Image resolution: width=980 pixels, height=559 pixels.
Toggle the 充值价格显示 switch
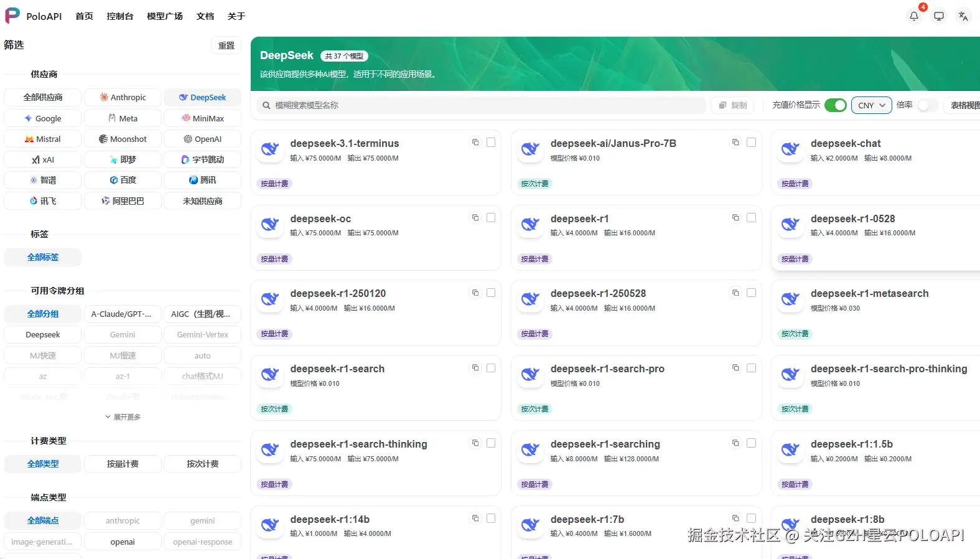(835, 105)
